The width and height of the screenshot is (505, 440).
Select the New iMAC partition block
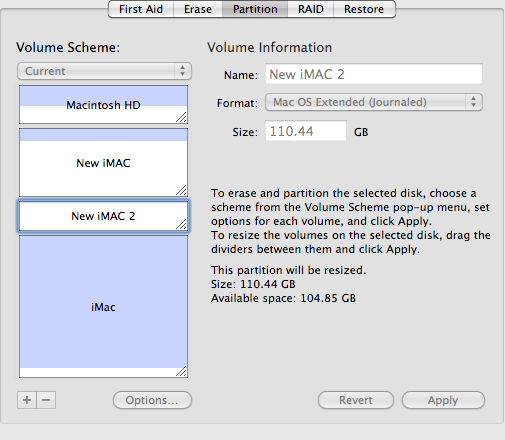[x=103, y=163]
